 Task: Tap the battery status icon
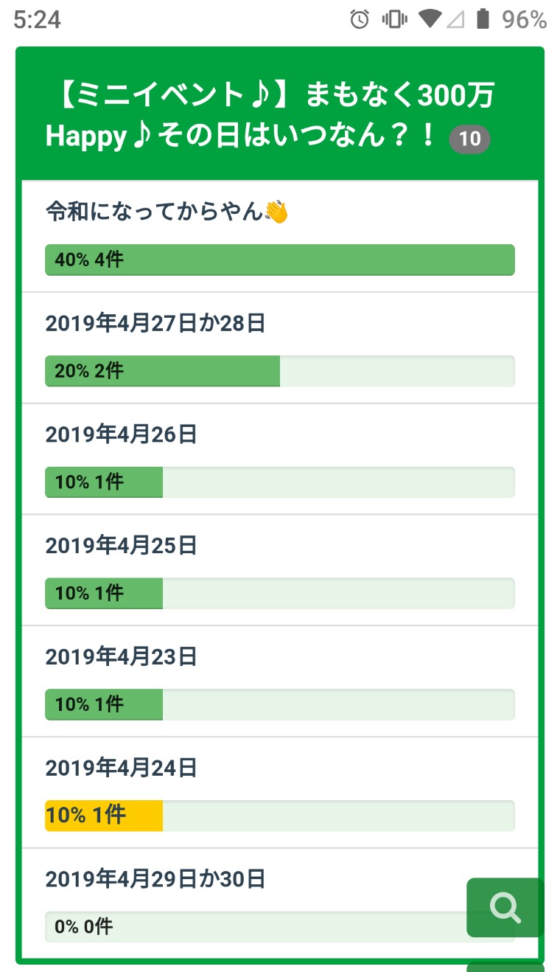[x=483, y=20]
